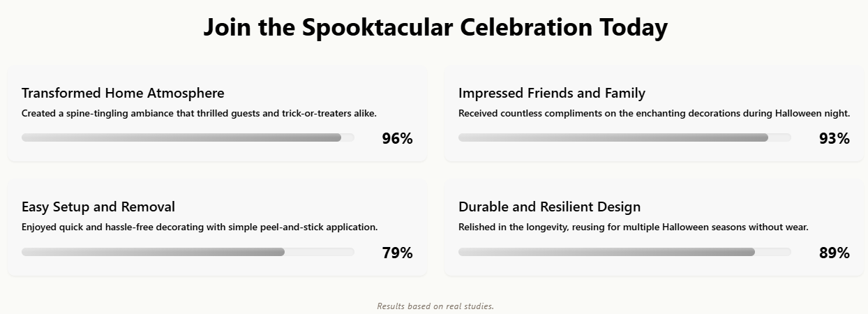The width and height of the screenshot is (868, 314).
Task: Click the 'Join the Spooktacular Celebration Today' heading
Action: tap(435, 28)
